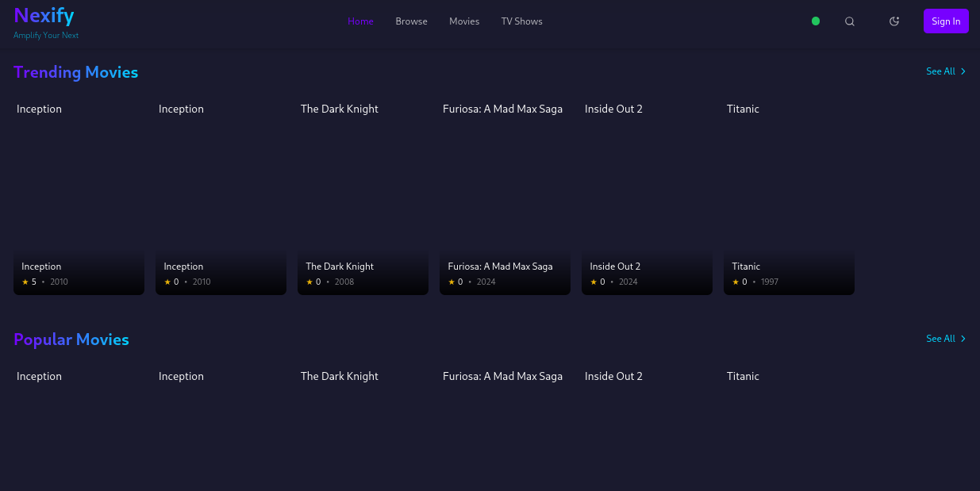
Task: Click the star on Furiosa trending card
Action: (x=452, y=282)
